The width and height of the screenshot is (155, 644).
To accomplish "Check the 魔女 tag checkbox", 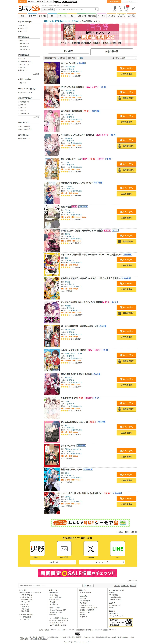I will tap(19, 108).
